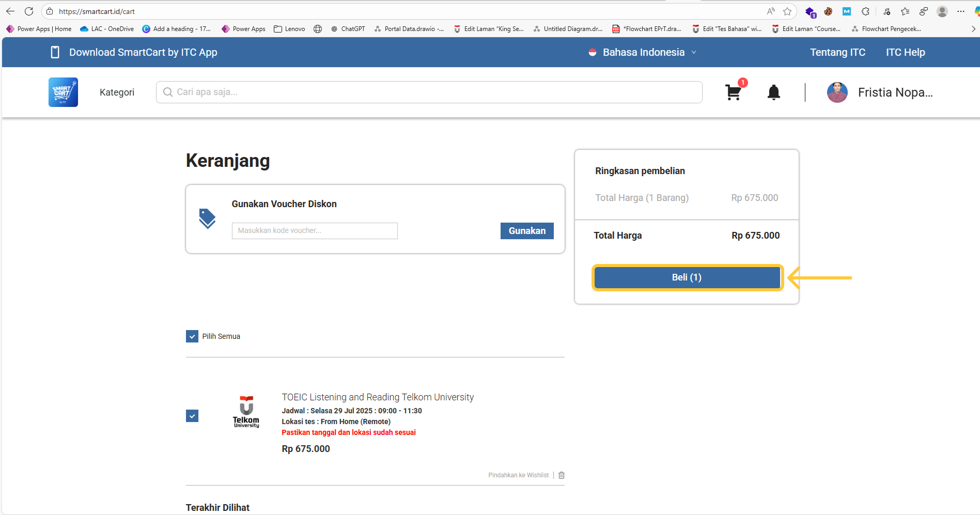Open the shopping cart icon
The image size is (980, 515).
(733, 92)
